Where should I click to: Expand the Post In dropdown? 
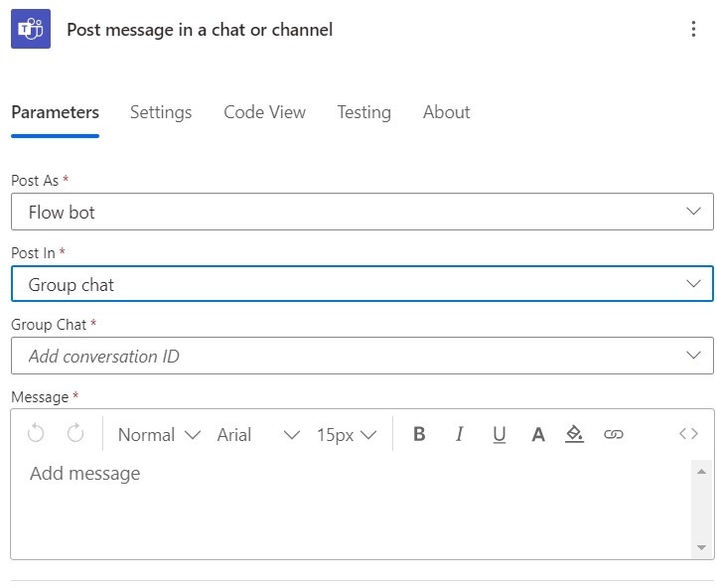click(x=362, y=284)
